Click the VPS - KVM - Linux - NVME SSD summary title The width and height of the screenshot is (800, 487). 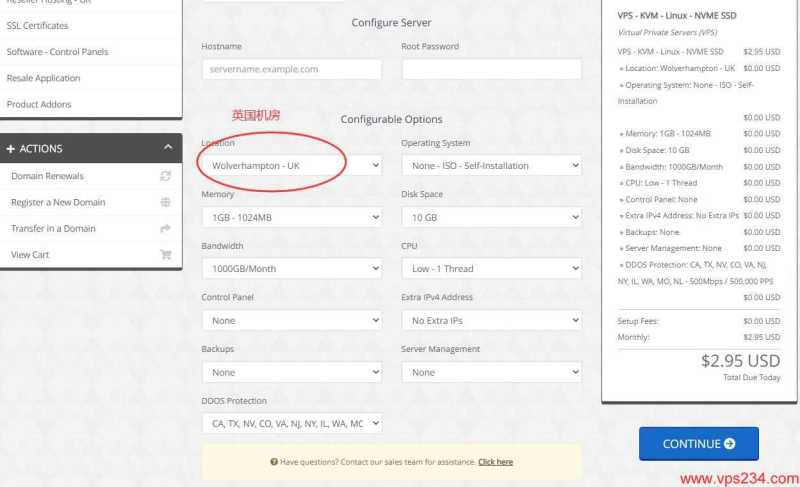pos(677,16)
